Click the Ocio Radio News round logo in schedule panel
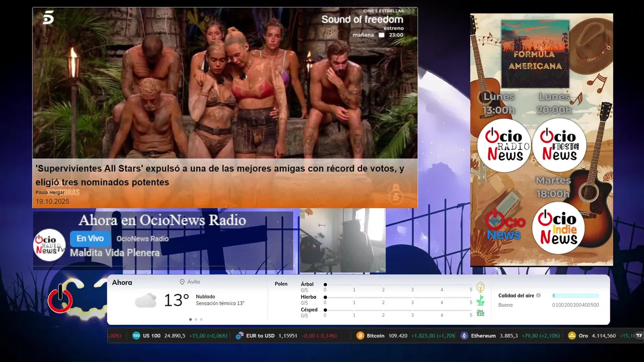644x362 pixels. click(x=504, y=146)
